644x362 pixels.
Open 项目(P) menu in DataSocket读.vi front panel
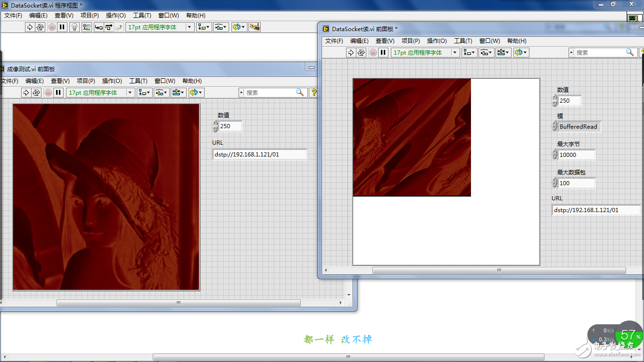coord(410,41)
